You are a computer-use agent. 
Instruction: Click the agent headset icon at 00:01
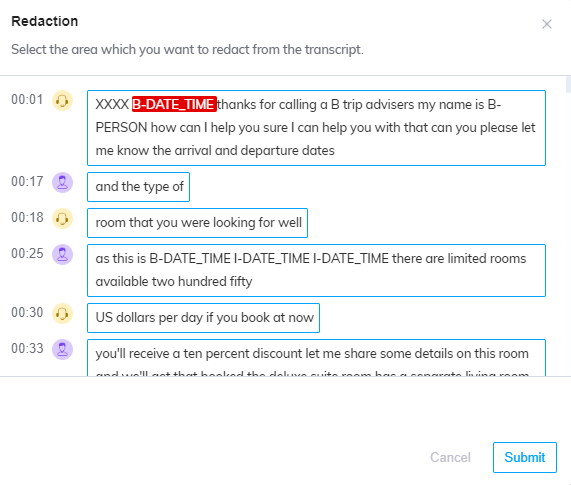[x=62, y=100]
